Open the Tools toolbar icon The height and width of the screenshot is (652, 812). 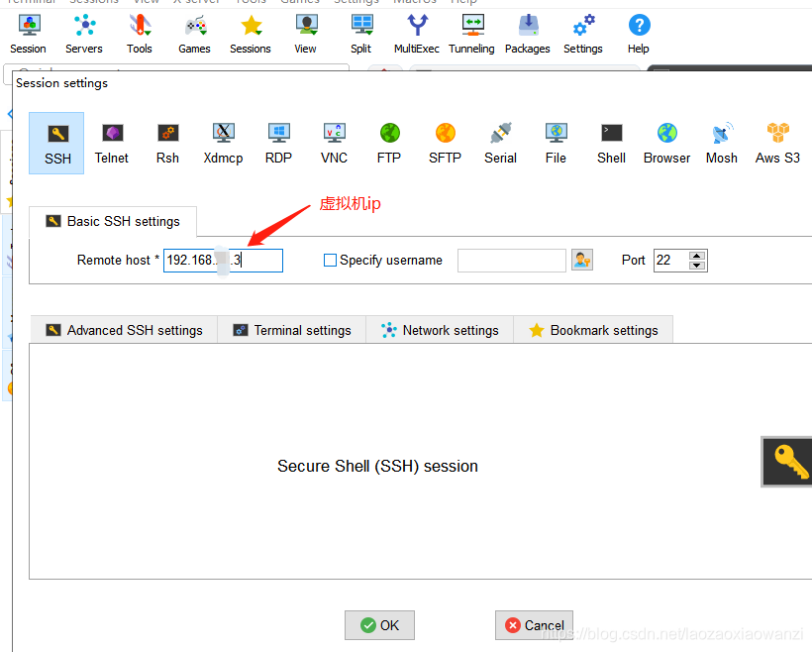pos(140,35)
